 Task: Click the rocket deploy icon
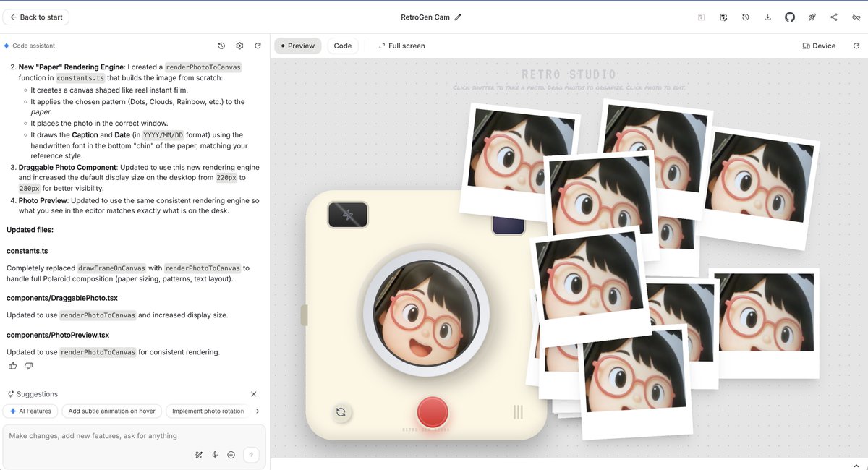click(812, 16)
